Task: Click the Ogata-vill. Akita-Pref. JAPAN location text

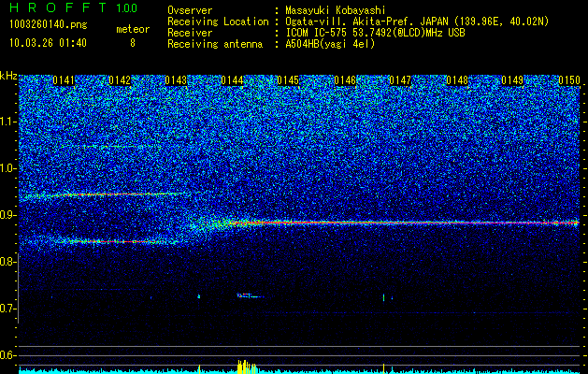Action: 417,22
